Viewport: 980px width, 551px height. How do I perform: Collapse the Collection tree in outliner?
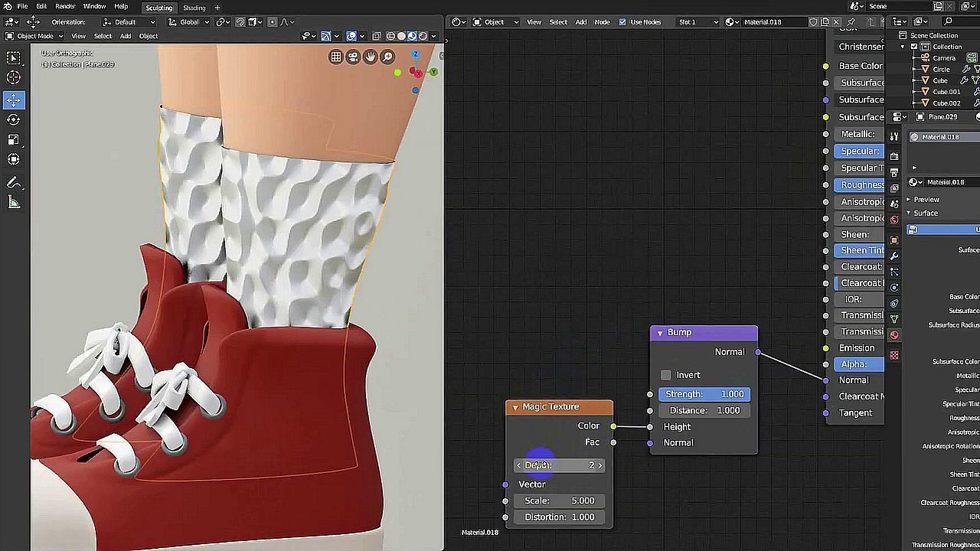(903, 47)
